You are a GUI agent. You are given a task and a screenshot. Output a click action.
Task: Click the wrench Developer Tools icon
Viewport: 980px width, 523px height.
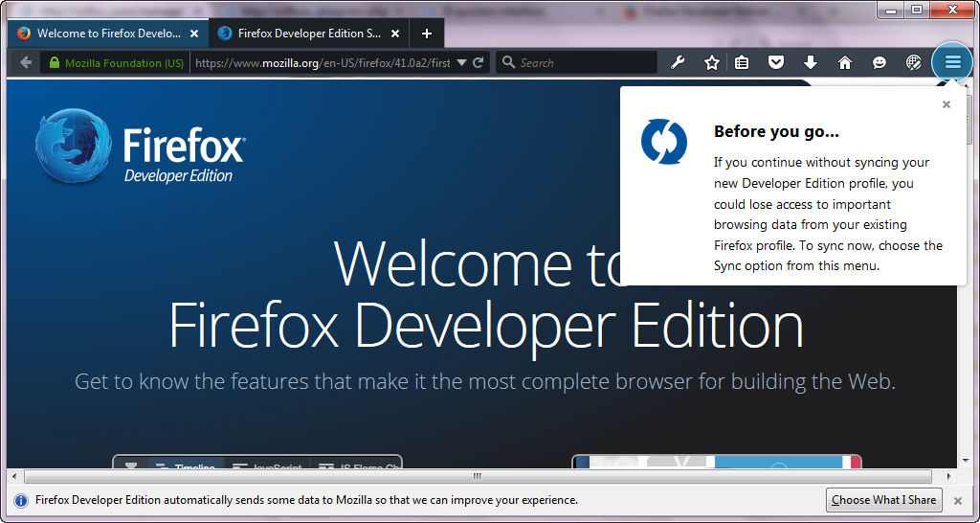678,62
